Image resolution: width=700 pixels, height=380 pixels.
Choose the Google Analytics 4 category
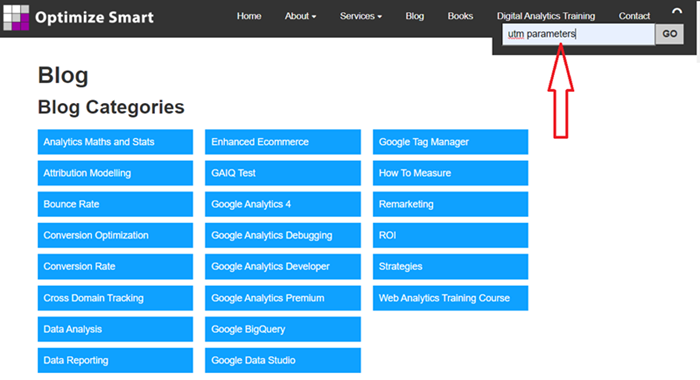283,204
